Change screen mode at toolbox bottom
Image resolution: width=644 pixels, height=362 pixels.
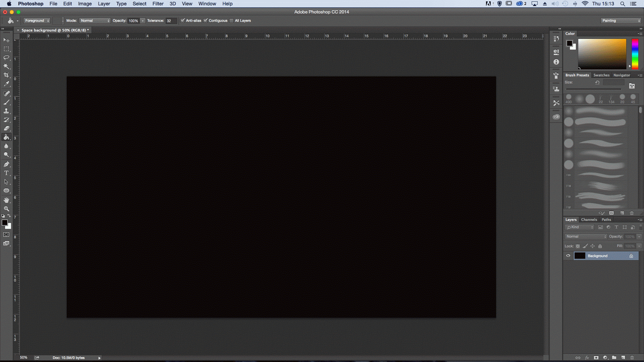pos(6,243)
